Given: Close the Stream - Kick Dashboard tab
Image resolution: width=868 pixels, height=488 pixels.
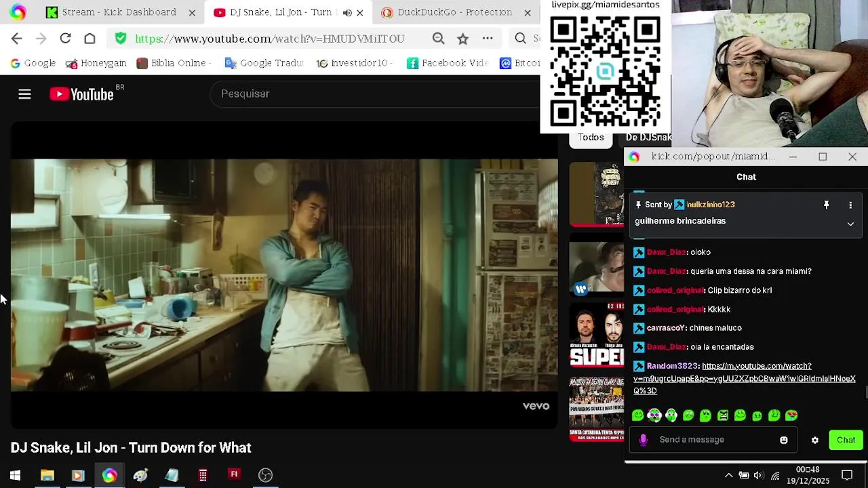Looking at the screenshot, I should coord(192,12).
